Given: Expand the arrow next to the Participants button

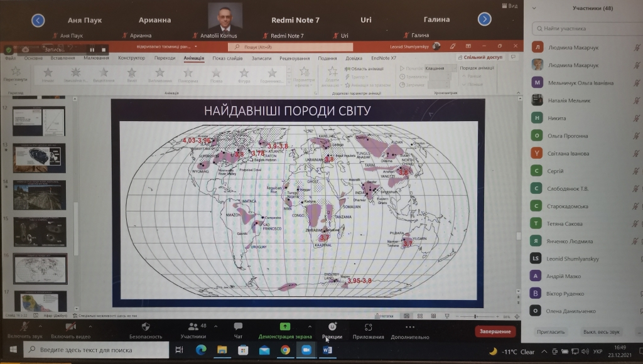Looking at the screenshot, I should 216,326.
